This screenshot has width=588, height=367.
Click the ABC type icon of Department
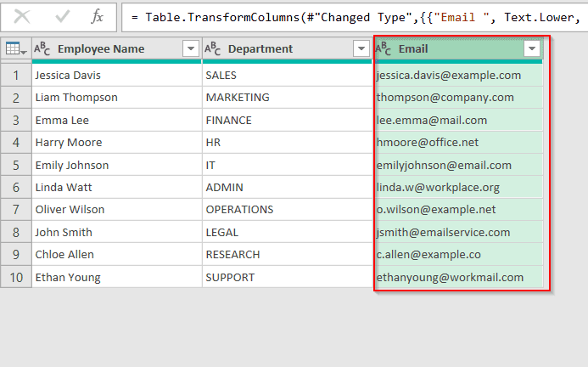click(213, 48)
